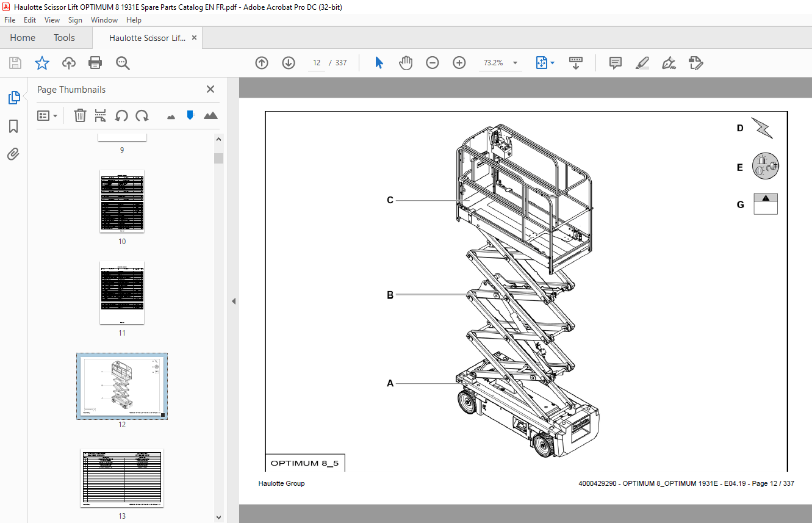Viewport: 812px width, 523px height.
Task: Enlarge thumbnail size large mountain icon
Action: click(x=210, y=115)
